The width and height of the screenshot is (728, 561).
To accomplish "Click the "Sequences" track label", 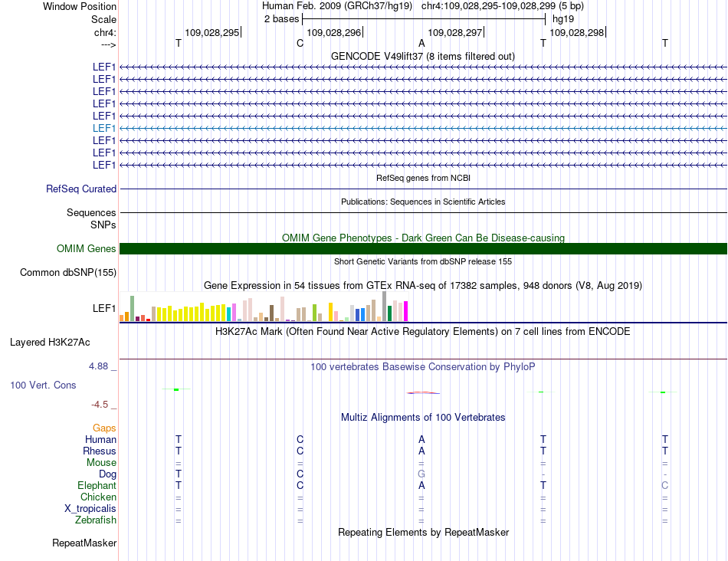I will pyautogui.click(x=91, y=213).
